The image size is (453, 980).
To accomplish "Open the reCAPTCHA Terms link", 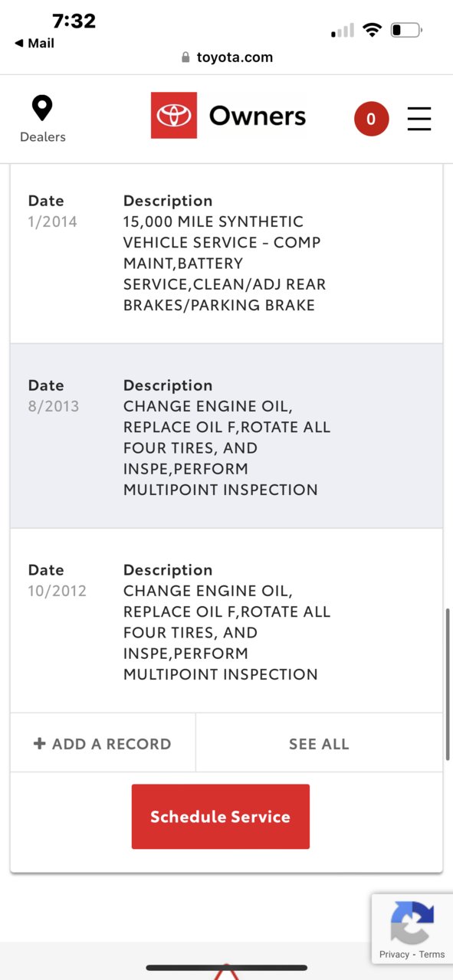I will tap(432, 955).
